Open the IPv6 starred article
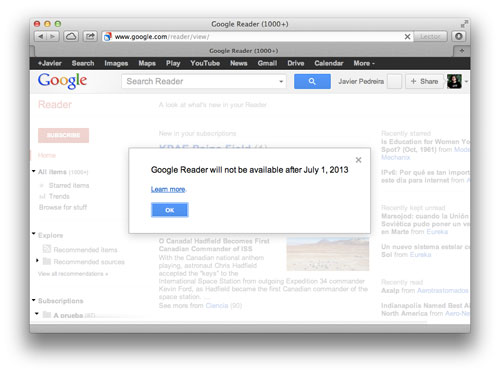This screenshot has height=374, width=500. click(x=425, y=176)
